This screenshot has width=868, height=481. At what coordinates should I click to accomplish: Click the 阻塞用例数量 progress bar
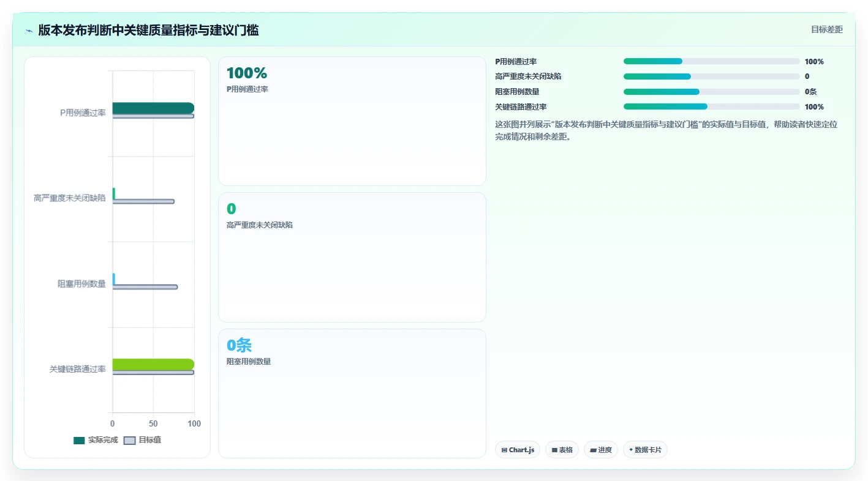711,92
